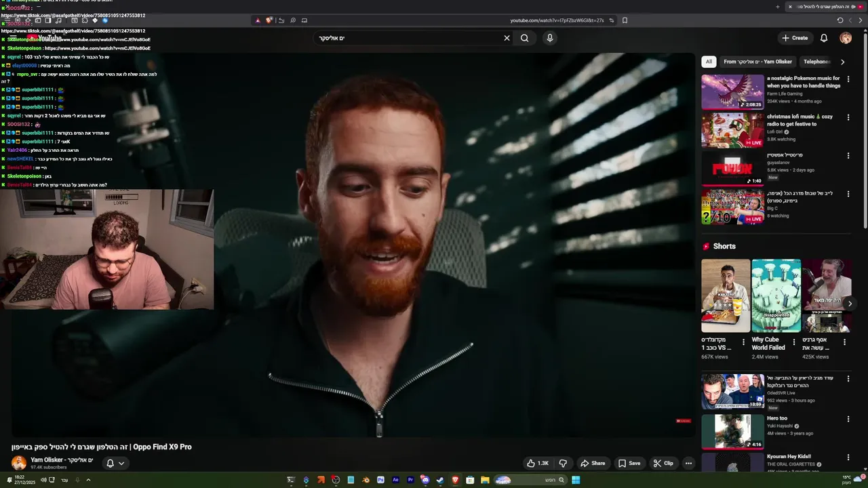Launch After Effects from taskbar
This screenshot has width=868, height=488.
(x=395, y=480)
